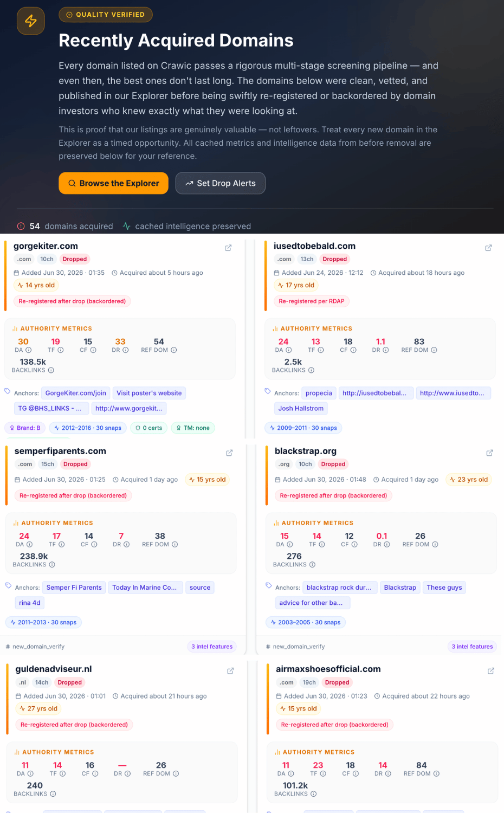This screenshot has height=813, width=504.
Task: Open external link icon for semperfiparents.com
Action: [x=229, y=453]
